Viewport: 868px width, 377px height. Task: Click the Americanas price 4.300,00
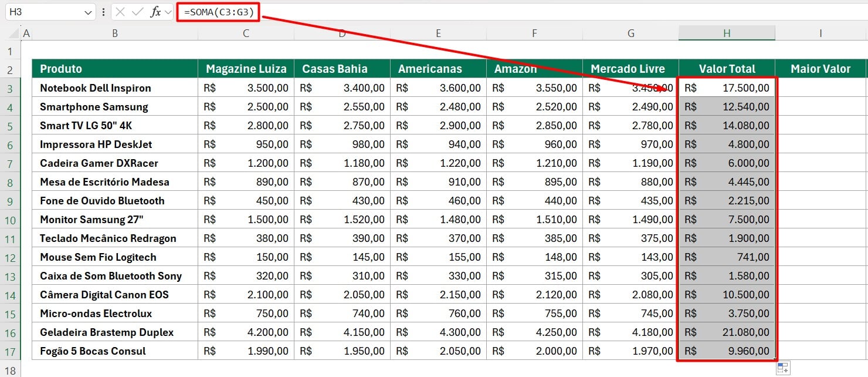click(438, 332)
